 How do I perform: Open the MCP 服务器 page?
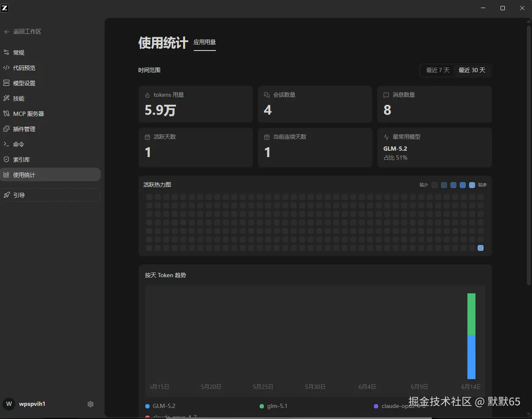[50, 114]
